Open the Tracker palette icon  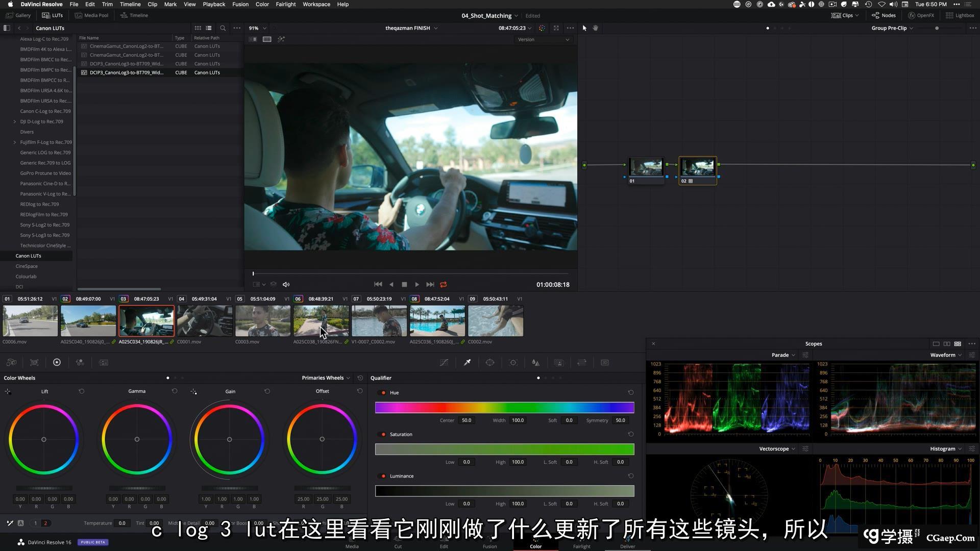pyautogui.click(x=513, y=363)
